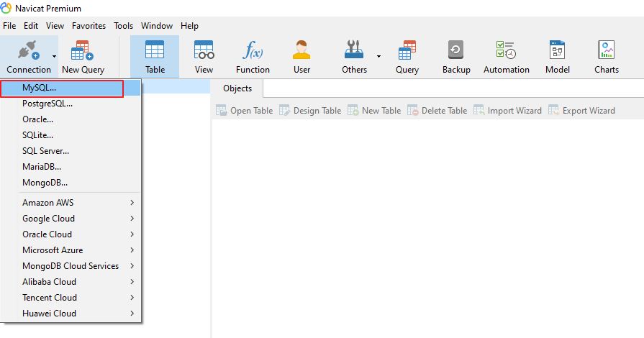Choose PostgreSQL... connection type
Screen dimensions: 644x338
71,104
